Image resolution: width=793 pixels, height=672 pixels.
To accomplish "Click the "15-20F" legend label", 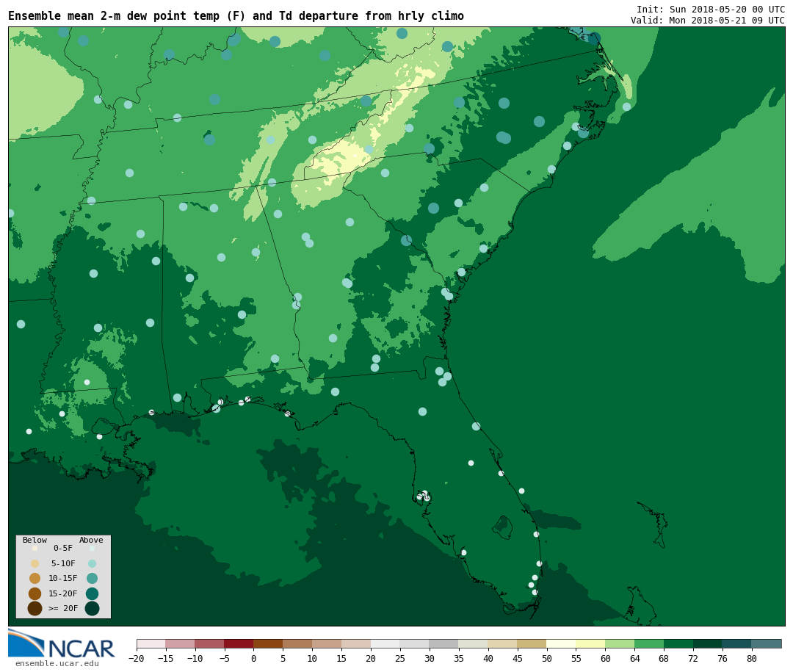I will coord(63,593).
